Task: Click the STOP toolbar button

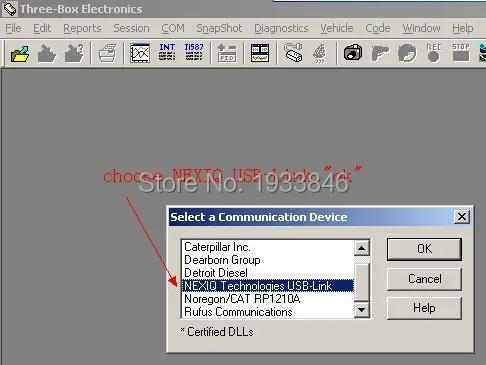Action: click(x=461, y=52)
